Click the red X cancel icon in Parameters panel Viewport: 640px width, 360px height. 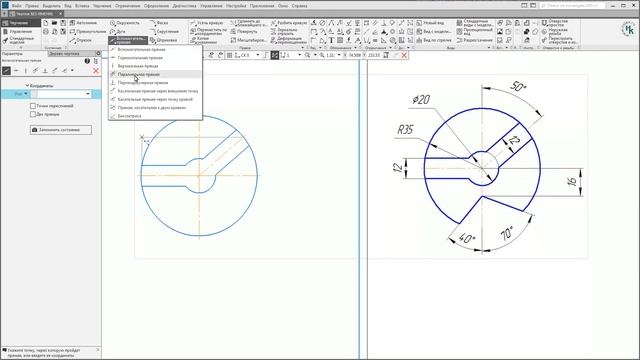96,71
